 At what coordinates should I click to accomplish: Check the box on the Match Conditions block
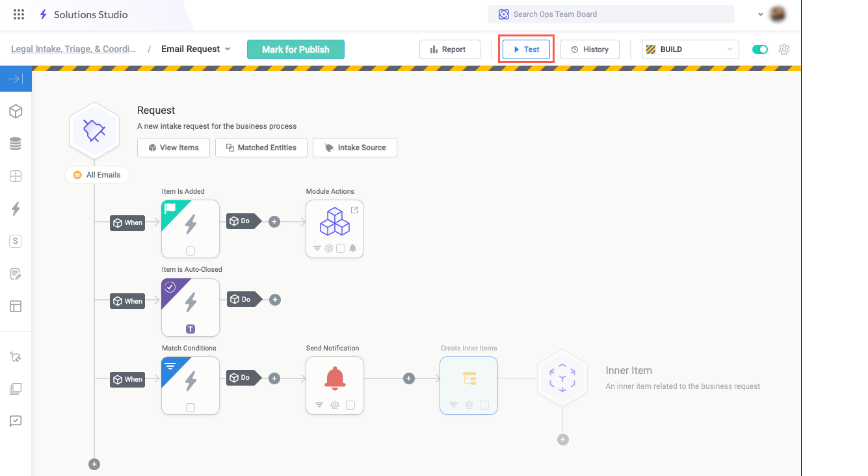tap(190, 407)
